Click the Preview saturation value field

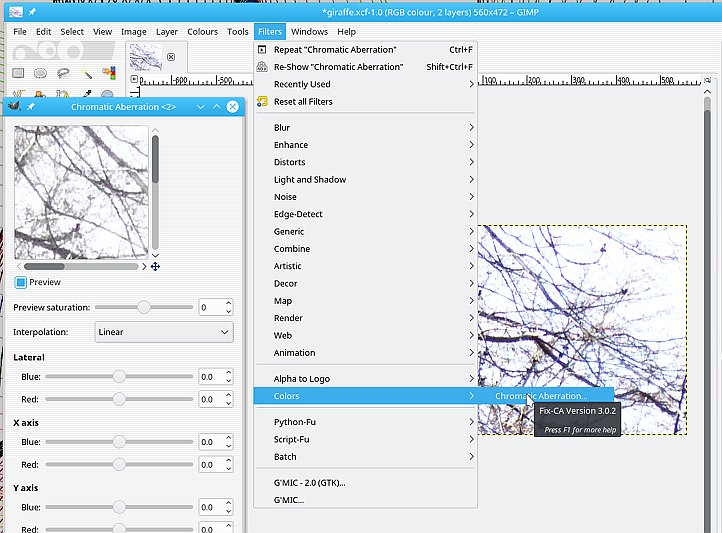click(x=211, y=307)
